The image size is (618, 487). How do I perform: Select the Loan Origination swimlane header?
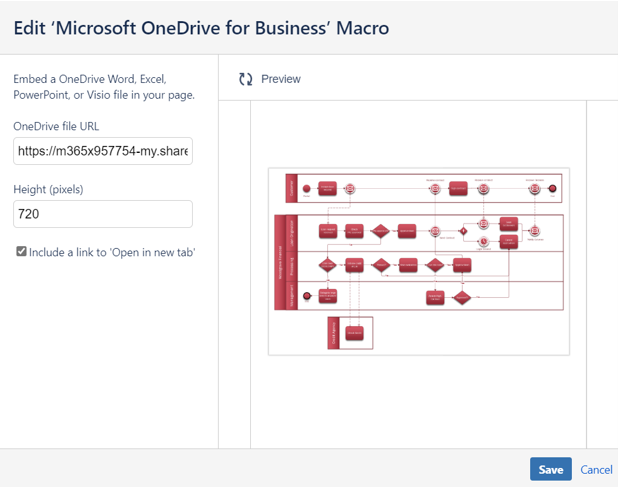point(292,232)
